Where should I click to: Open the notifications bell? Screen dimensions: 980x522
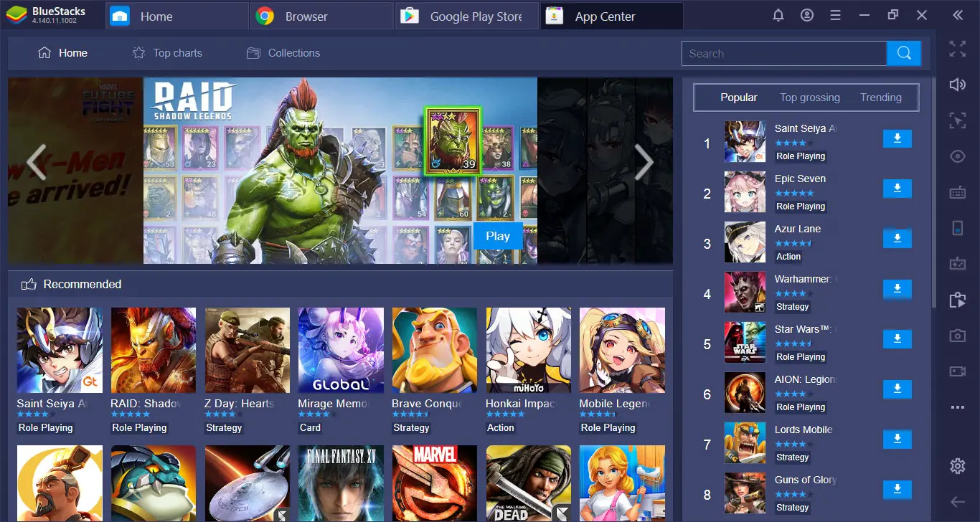778,16
